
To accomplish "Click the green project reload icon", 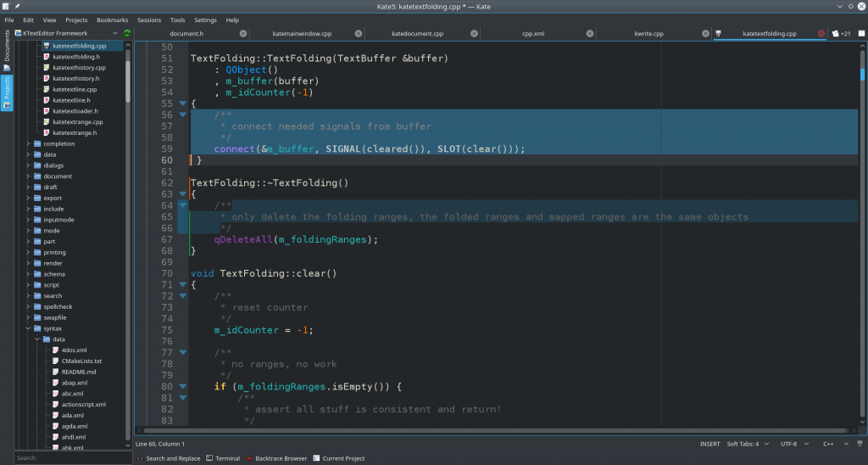I will pos(127,33).
